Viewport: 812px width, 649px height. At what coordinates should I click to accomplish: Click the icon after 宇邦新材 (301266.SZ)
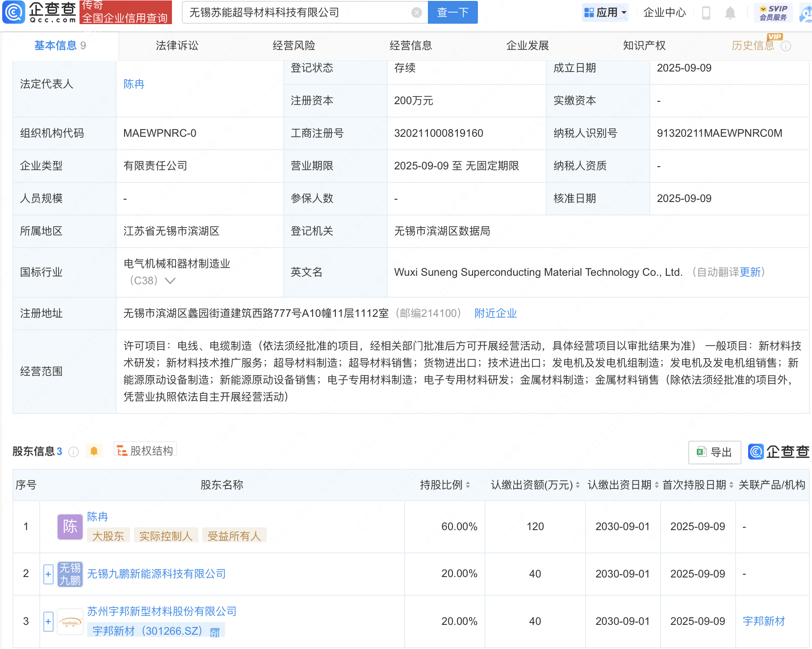[x=215, y=632]
